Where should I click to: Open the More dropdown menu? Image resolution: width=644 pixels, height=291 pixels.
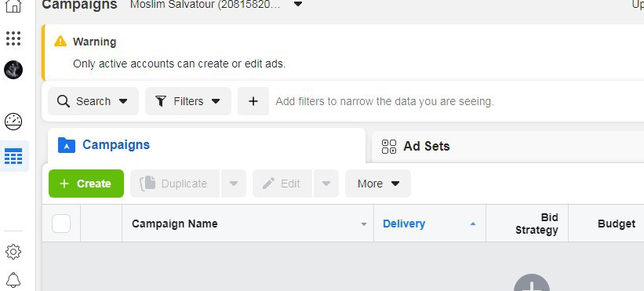(x=378, y=184)
